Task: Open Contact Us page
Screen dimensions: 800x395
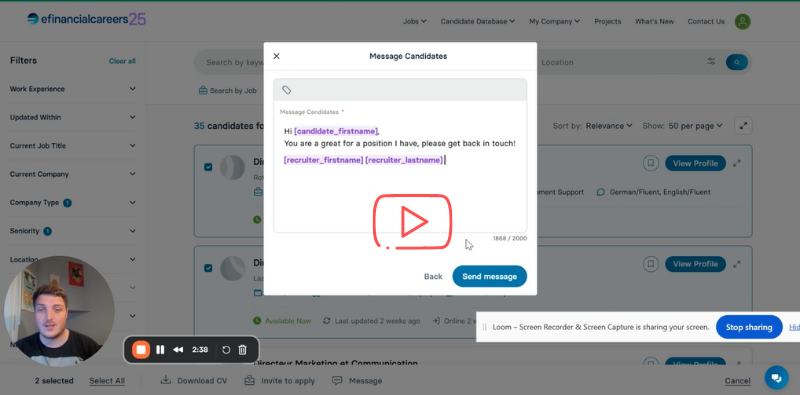Action: click(x=706, y=21)
